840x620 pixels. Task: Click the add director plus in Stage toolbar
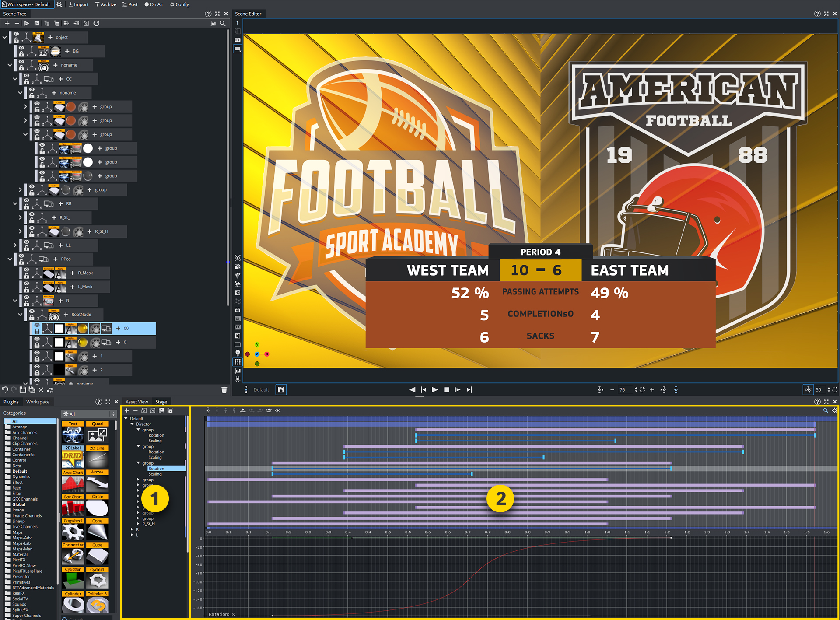pos(127,410)
